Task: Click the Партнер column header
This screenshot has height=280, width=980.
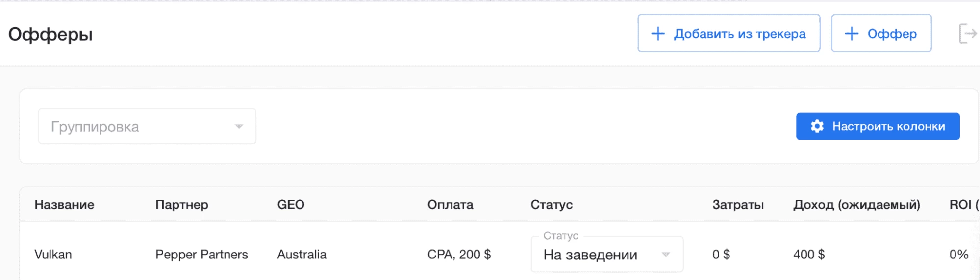Action: 182,205
